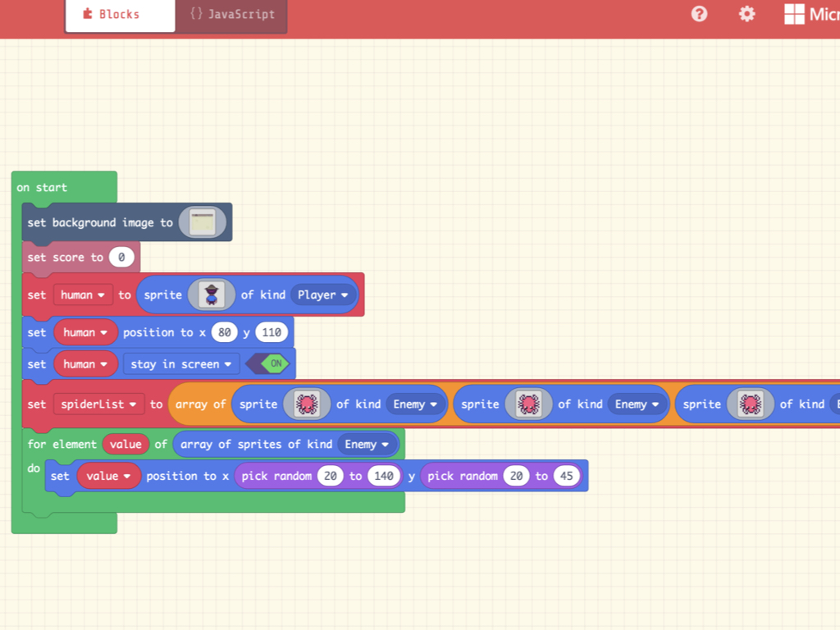The height and width of the screenshot is (630, 840).
Task: Open the Help question mark menu
Action: tap(699, 14)
